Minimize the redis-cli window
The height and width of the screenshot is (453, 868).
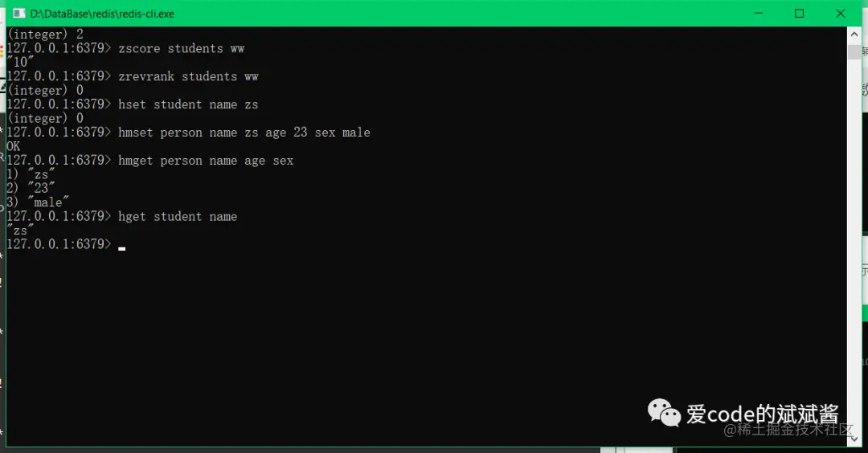click(759, 14)
